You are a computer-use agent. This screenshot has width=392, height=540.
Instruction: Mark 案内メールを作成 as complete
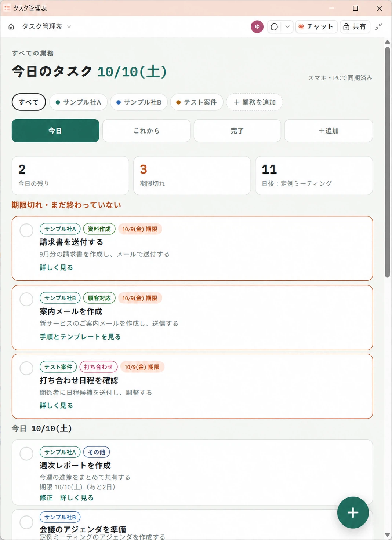coord(26,299)
